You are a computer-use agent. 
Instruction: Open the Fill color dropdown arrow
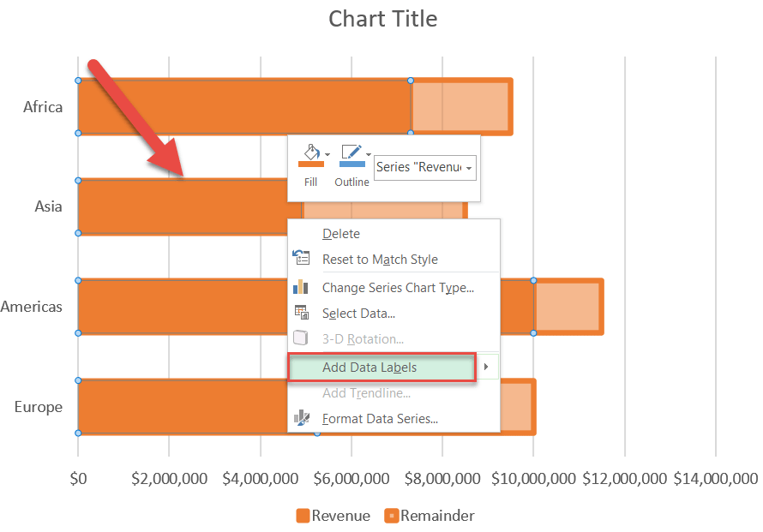tap(327, 155)
